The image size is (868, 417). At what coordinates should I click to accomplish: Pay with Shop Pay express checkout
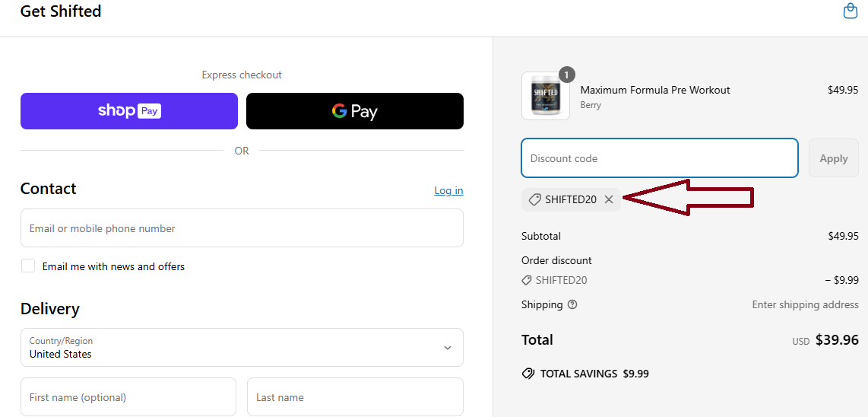tap(129, 111)
